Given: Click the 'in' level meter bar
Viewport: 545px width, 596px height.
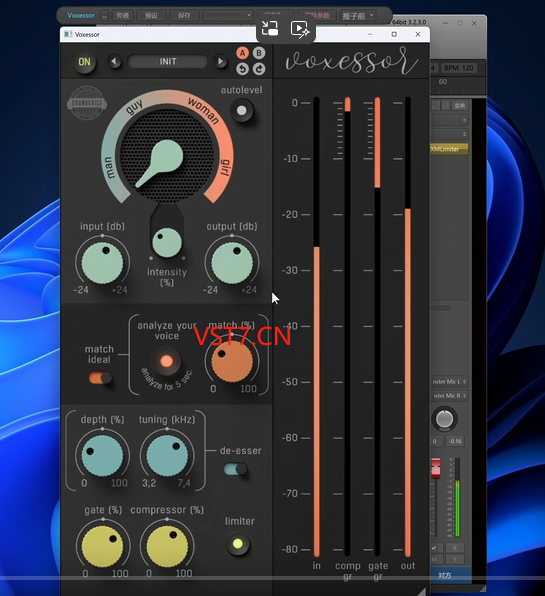Looking at the screenshot, I should point(316,327).
